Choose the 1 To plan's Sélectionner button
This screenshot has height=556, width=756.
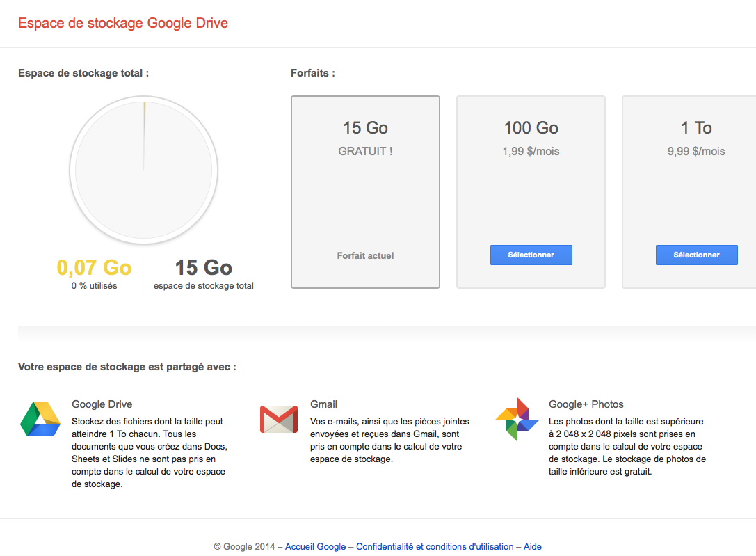(x=696, y=255)
